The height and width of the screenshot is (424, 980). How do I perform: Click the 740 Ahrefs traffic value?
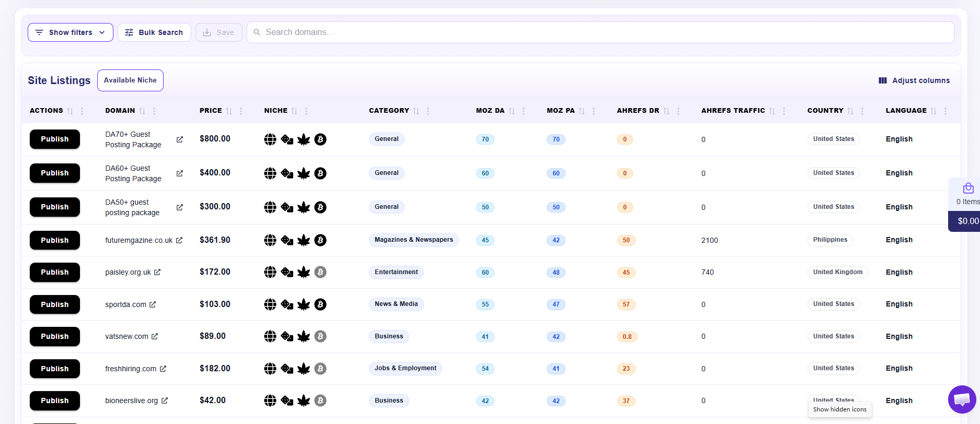point(708,272)
